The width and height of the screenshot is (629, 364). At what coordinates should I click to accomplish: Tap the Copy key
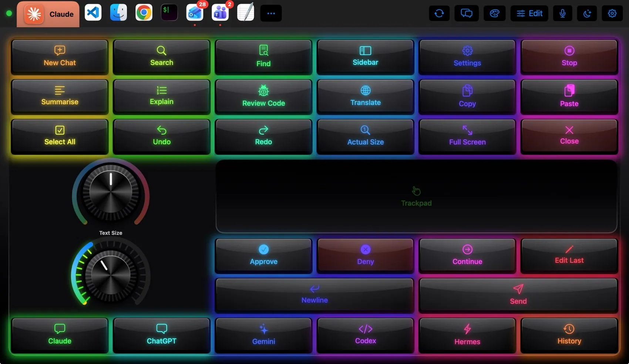coord(467,96)
